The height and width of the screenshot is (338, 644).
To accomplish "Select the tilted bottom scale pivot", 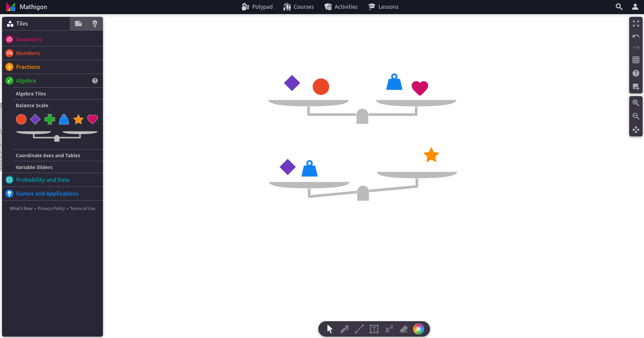I will pyautogui.click(x=363, y=193).
